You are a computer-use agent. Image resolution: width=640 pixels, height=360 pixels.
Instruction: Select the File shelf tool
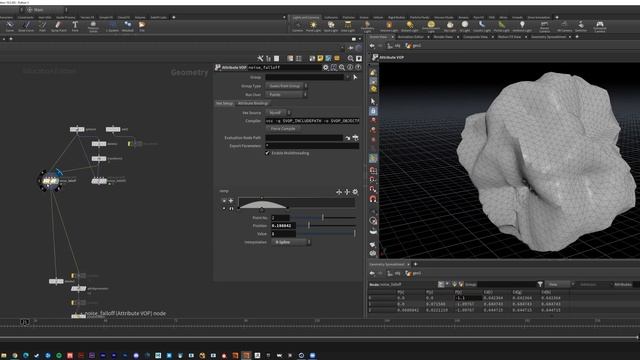(x=142, y=27)
